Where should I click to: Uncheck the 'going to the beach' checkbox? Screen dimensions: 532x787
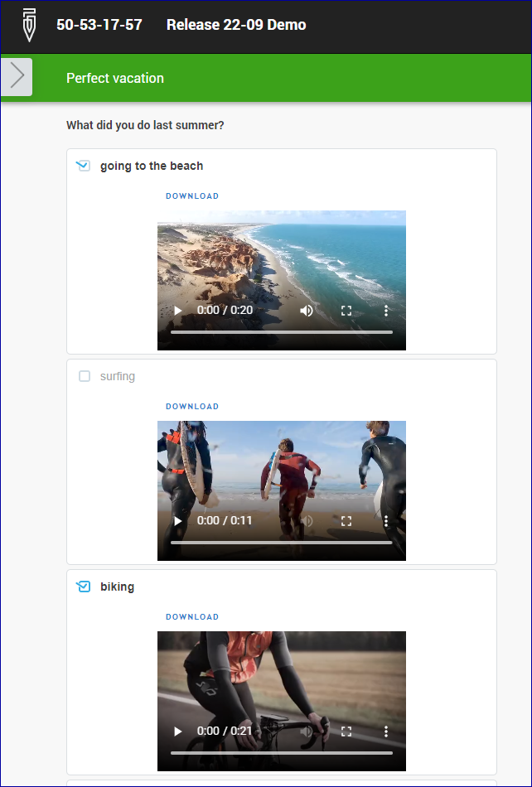(x=84, y=166)
